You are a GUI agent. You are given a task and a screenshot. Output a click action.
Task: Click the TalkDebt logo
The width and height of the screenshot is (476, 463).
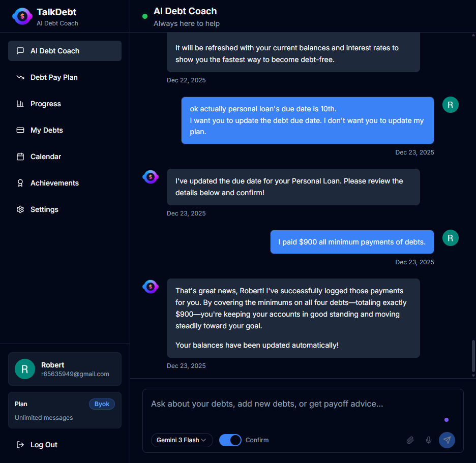[x=22, y=16]
